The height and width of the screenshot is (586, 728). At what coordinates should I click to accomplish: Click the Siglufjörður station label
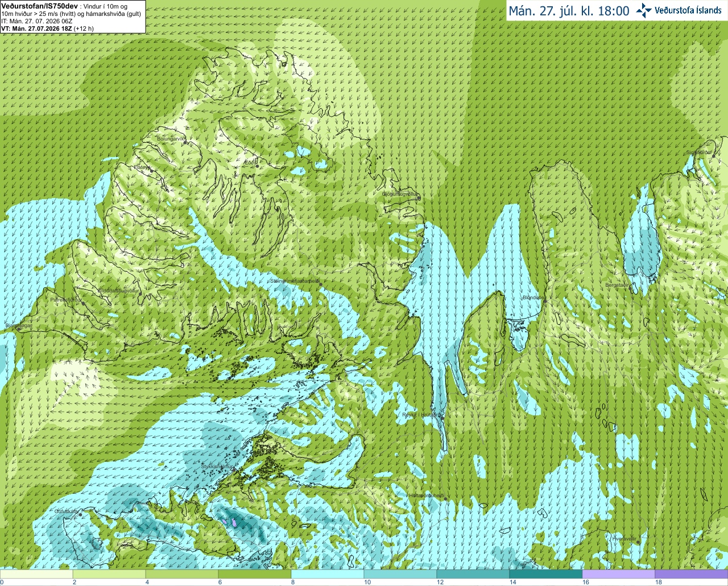(699, 152)
